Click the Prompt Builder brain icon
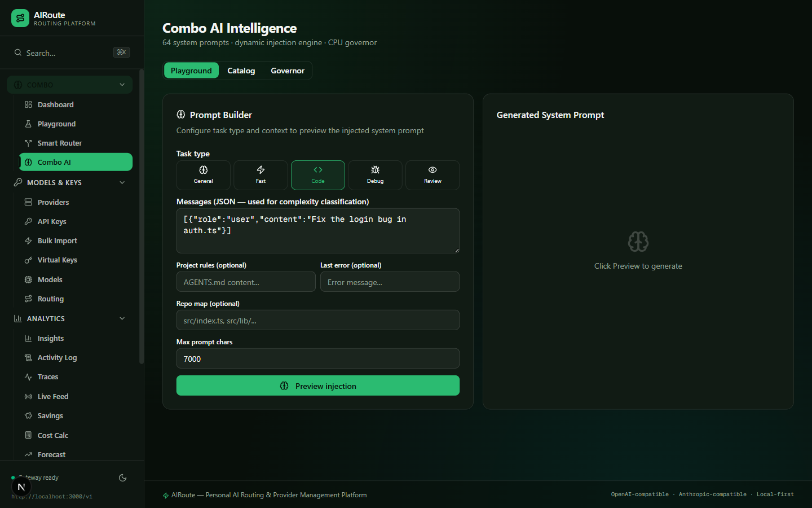The image size is (812, 508). pyautogui.click(x=181, y=115)
